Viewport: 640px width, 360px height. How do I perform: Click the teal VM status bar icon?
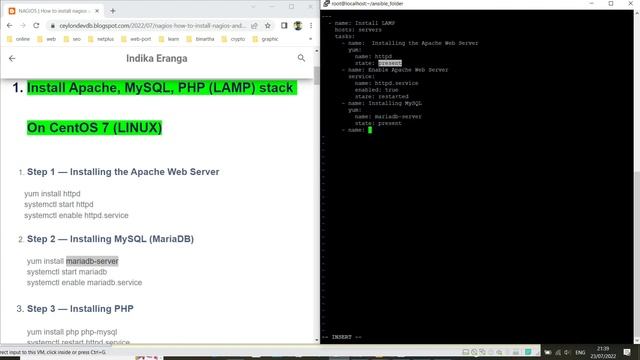click(x=528, y=352)
